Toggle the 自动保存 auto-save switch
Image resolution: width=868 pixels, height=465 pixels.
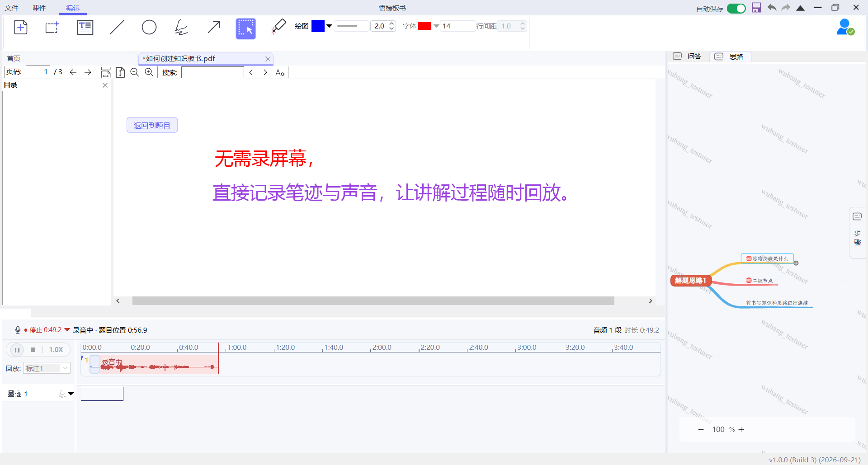736,8
